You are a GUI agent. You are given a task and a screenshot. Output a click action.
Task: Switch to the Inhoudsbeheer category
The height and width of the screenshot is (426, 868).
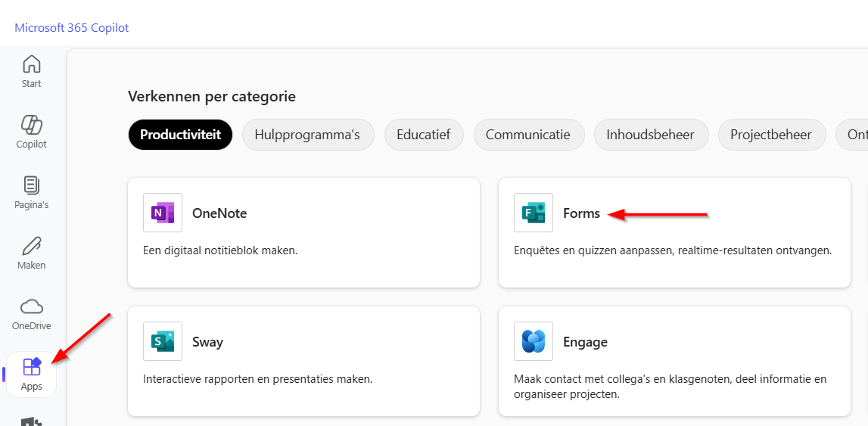pyautogui.click(x=651, y=135)
